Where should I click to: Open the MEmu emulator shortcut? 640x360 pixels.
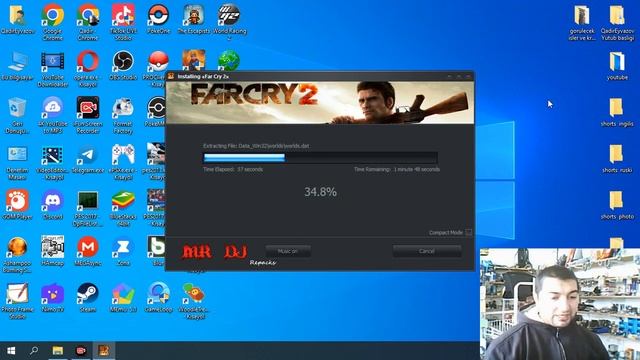pyautogui.click(x=123, y=298)
